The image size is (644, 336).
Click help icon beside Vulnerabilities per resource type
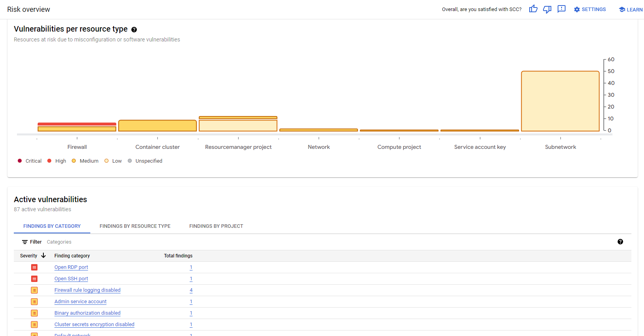point(134,30)
